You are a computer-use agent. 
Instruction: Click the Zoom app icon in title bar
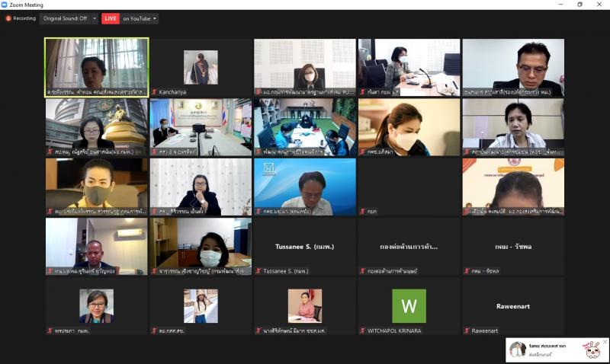[x=4, y=5]
